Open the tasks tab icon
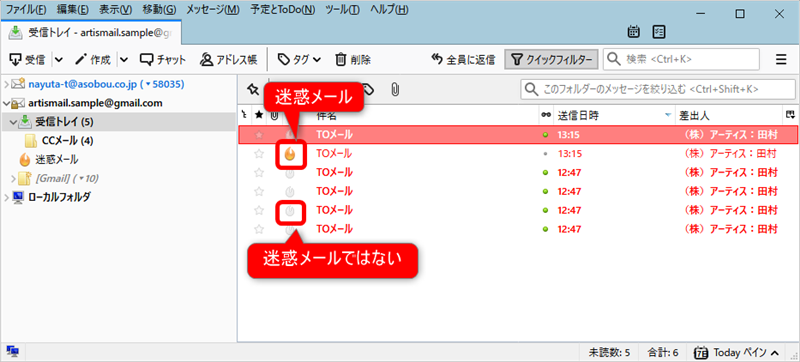 659,32
